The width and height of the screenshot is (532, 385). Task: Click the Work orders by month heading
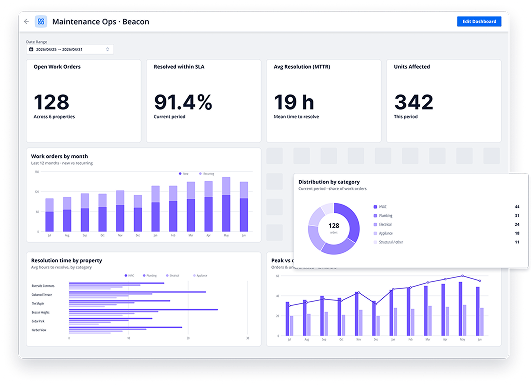(59, 156)
